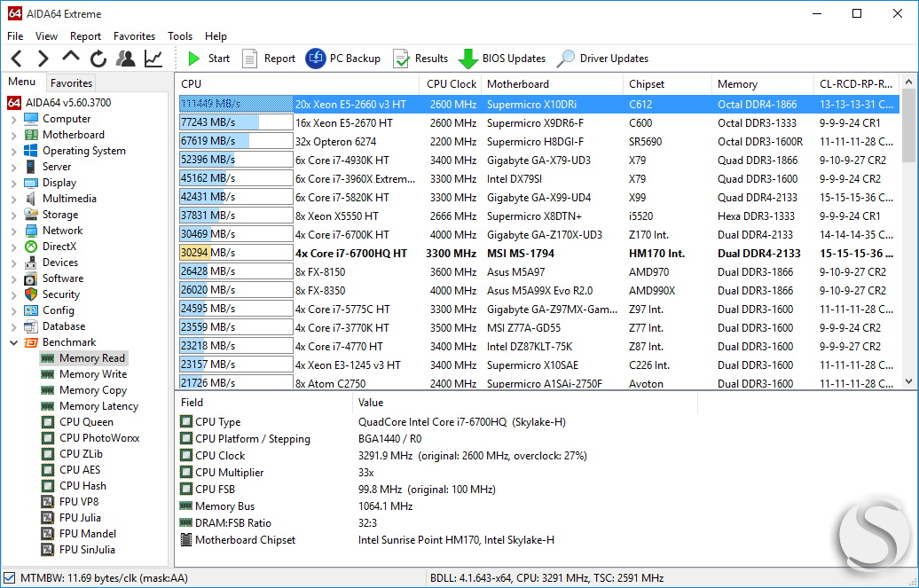This screenshot has height=588, width=919.
Task: Click the refresh arrow icon
Action: [98, 59]
